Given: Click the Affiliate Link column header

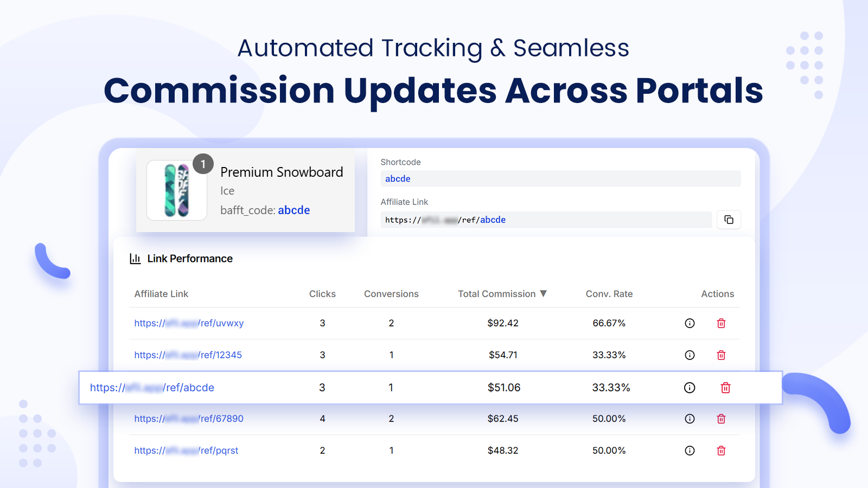Looking at the screenshot, I should tap(161, 294).
